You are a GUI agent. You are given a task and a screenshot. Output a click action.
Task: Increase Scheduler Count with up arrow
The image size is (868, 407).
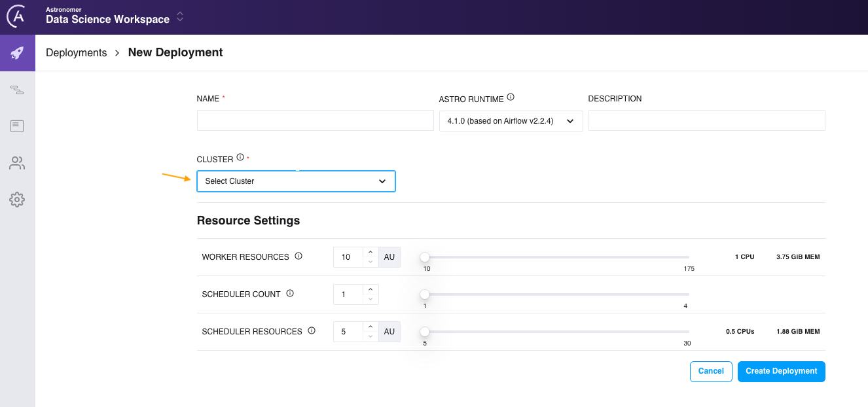[x=371, y=289]
